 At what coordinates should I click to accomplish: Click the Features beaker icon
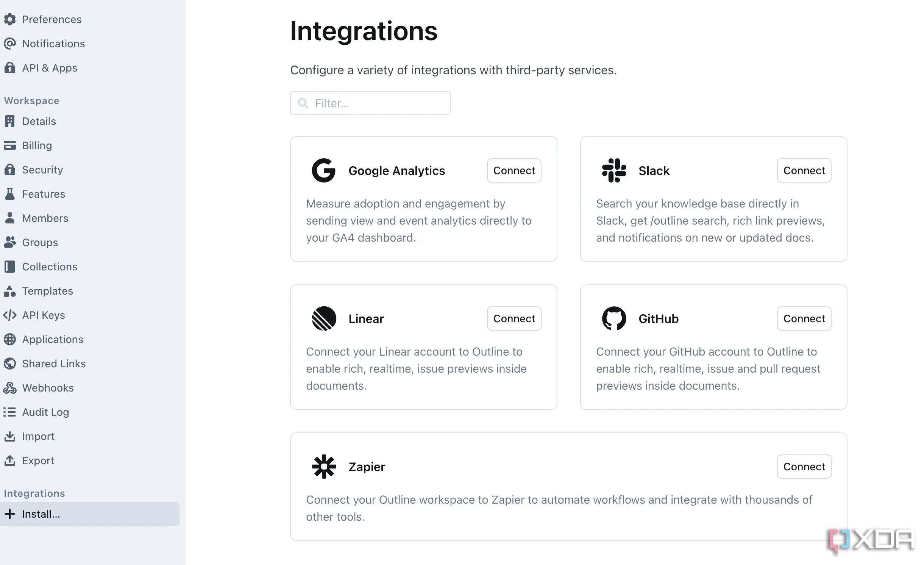(x=10, y=194)
